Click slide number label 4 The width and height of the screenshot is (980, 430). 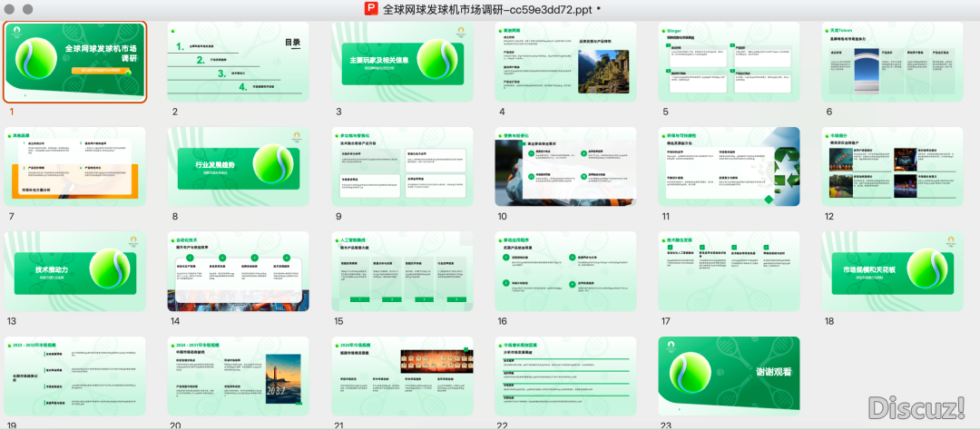(502, 112)
